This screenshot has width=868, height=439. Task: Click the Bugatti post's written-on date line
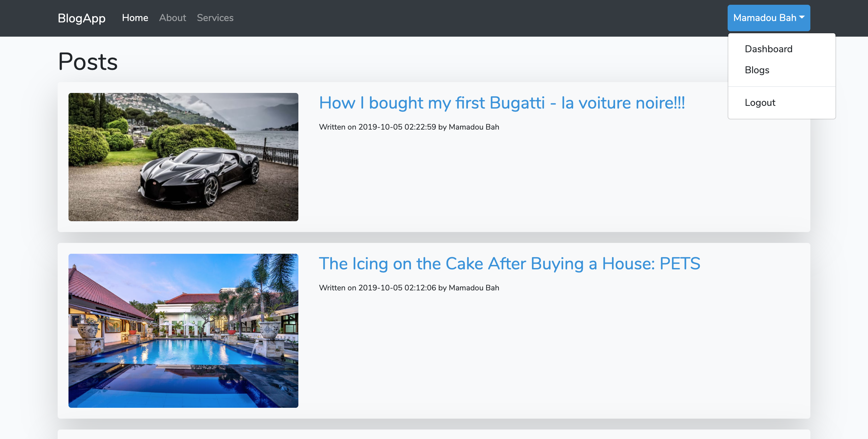[409, 127]
